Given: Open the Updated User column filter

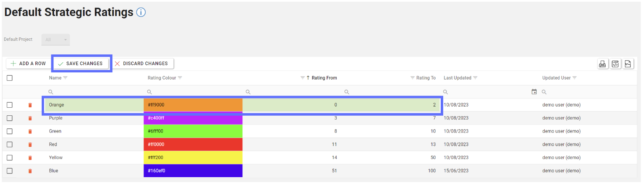Looking at the screenshot, I should pos(575,78).
